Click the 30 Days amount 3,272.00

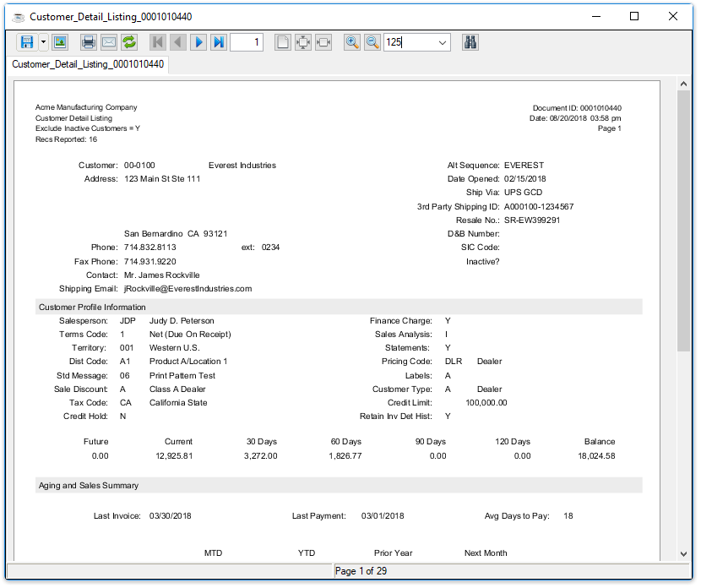(x=261, y=456)
